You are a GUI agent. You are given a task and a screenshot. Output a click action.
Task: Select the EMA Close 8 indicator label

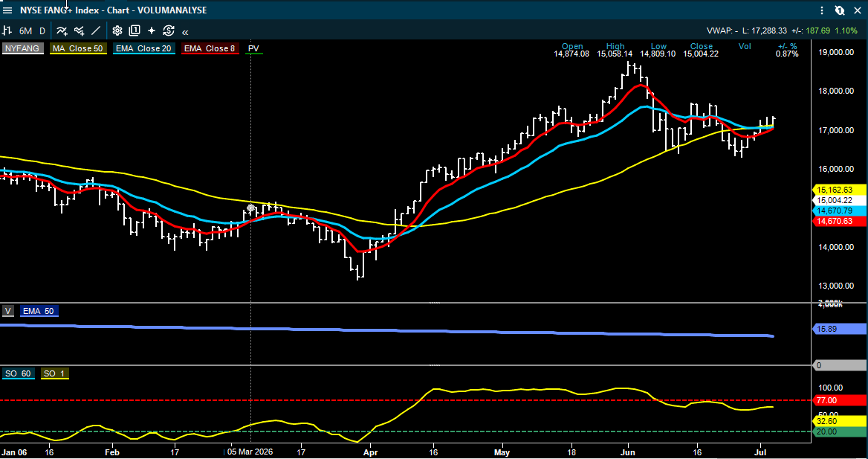pos(210,48)
